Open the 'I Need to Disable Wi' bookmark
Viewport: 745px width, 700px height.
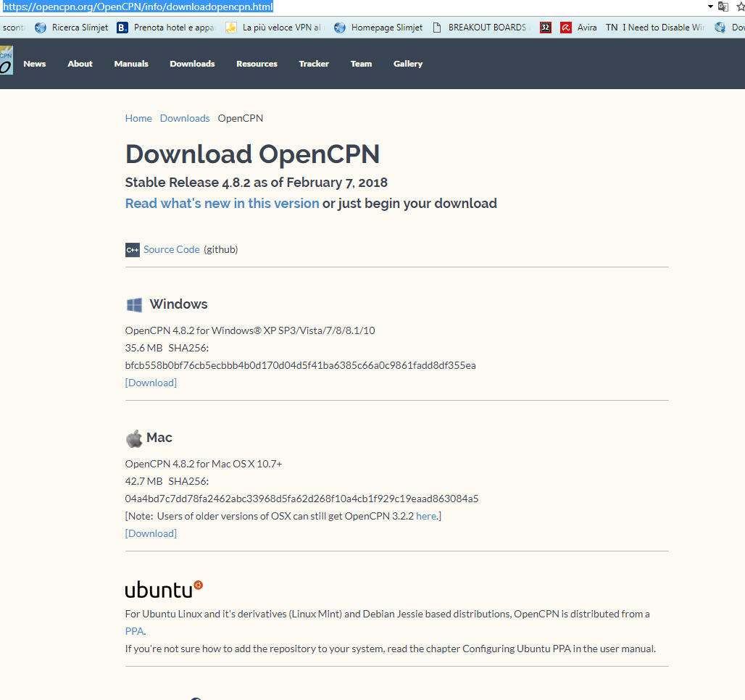pos(654,28)
